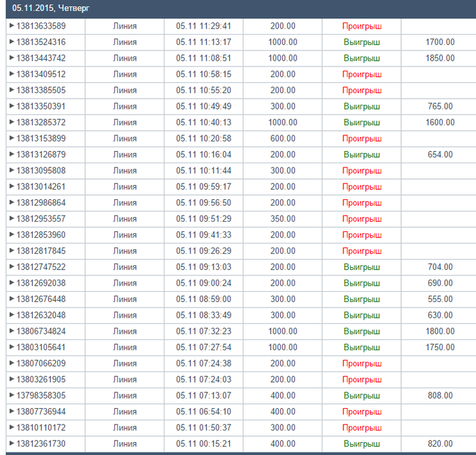Click stake 400.00 in row 13807736944
The height and width of the screenshot is (455, 476).
point(283,412)
